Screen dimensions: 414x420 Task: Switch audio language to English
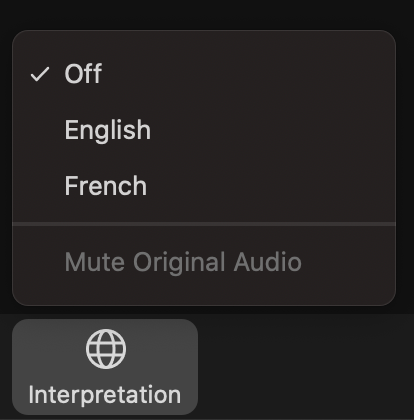(204, 130)
